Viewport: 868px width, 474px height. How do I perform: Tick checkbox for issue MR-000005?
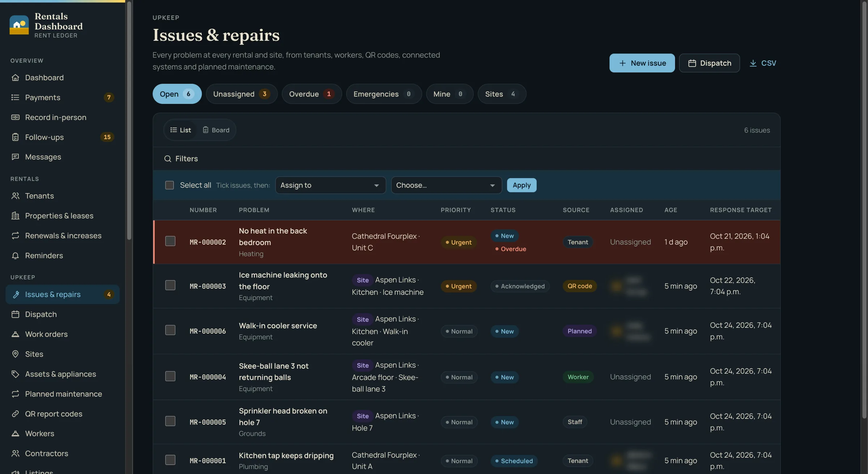[x=170, y=421]
